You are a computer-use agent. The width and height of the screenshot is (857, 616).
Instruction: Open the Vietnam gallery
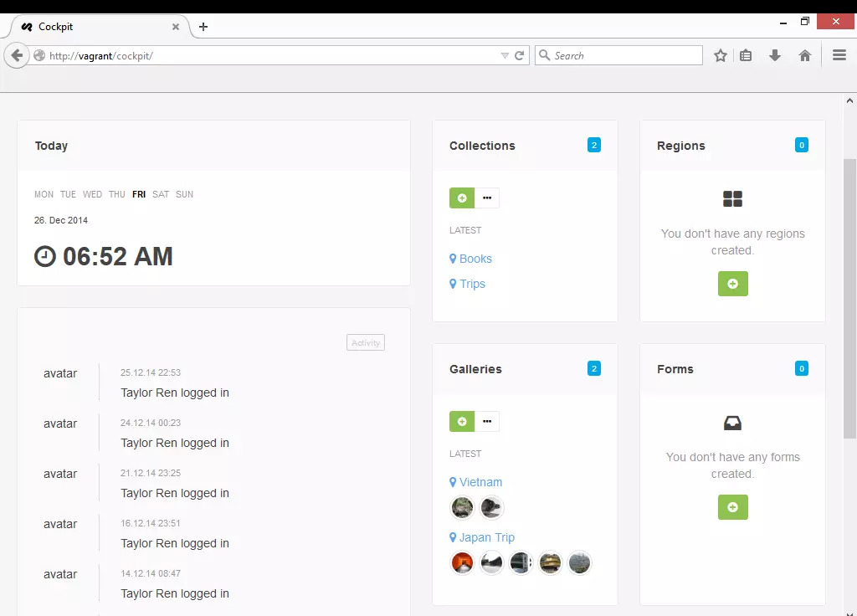pyautogui.click(x=480, y=481)
